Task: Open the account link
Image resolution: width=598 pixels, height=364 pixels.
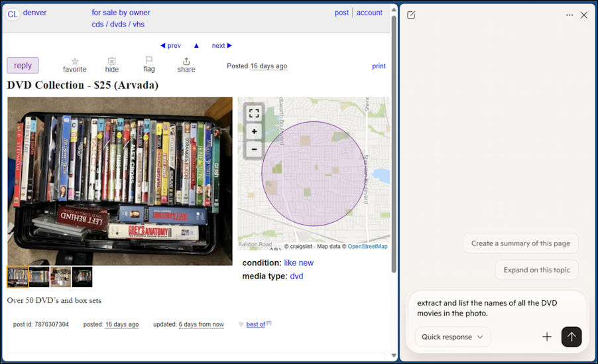Action: point(369,13)
